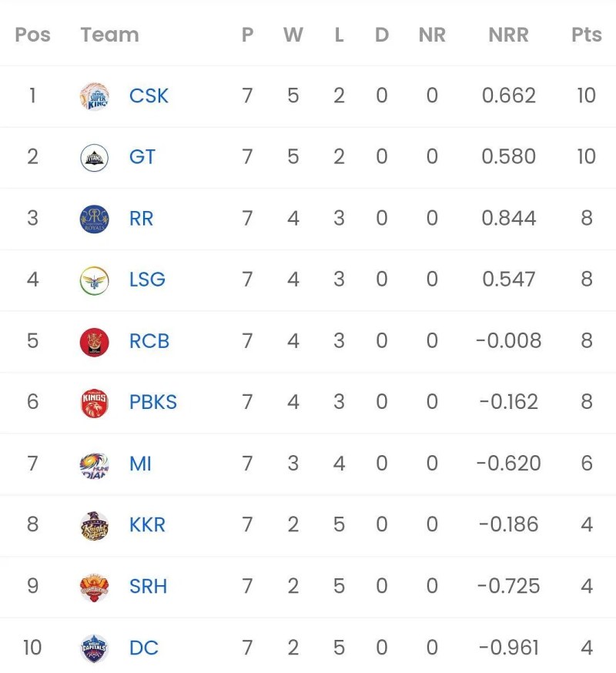The image size is (616, 673).
Task: Open the SRH team logo
Action: click(x=94, y=587)
